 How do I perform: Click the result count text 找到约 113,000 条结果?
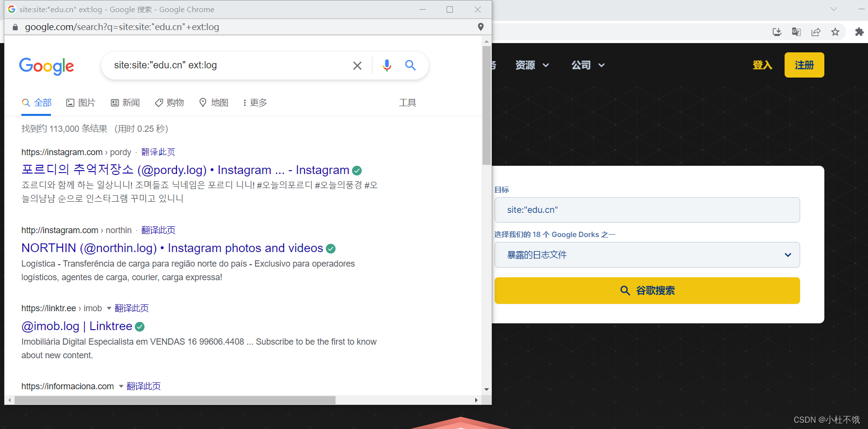tap(64, 129)
